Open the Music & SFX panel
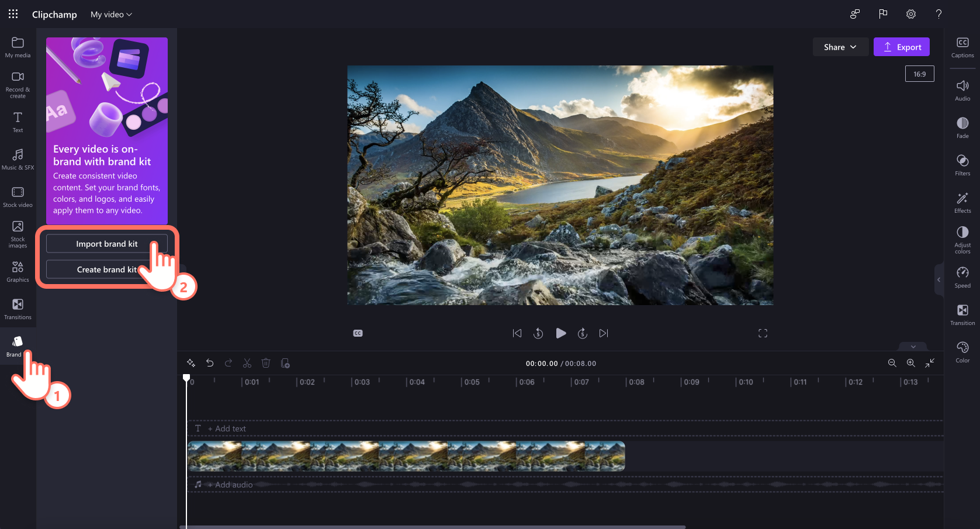Screen dimensions: 980x529 (x=18, y=158)
